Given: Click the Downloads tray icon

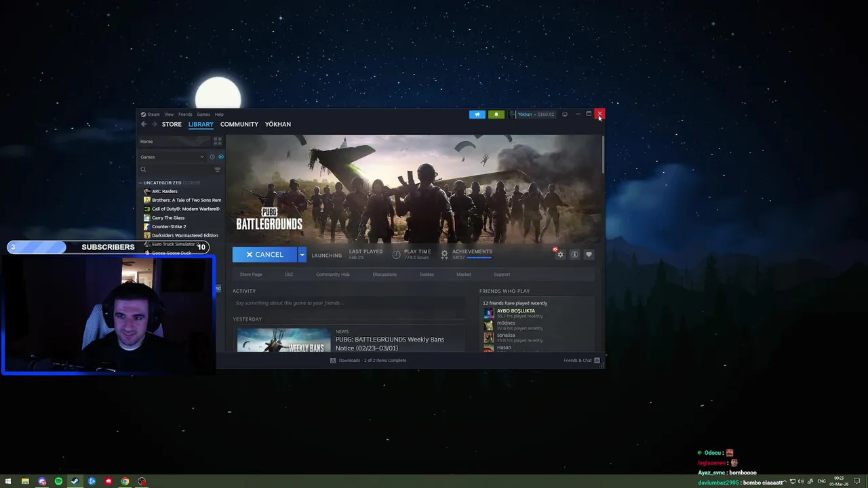Looking at the screenshot, I should pos(333,361).
